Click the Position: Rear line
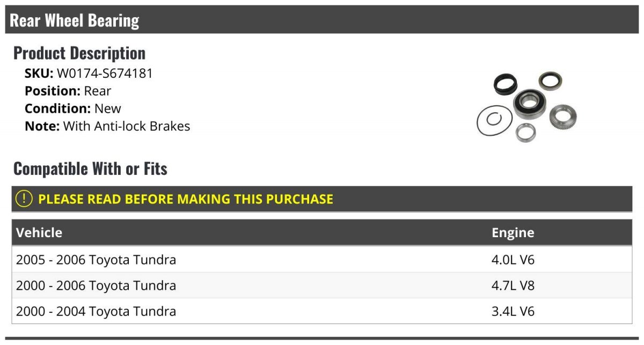 coord(68,91)
